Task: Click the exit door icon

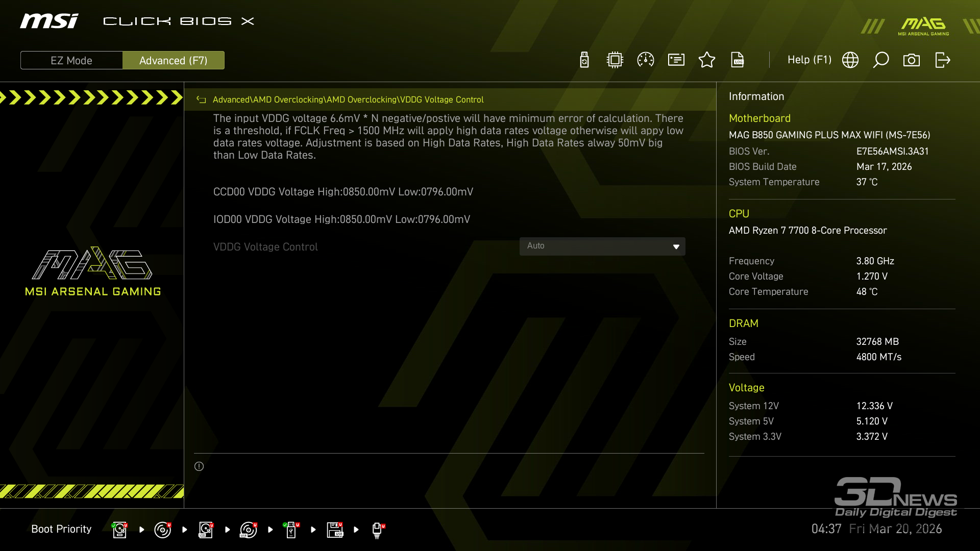Action: tap(942, 60)
